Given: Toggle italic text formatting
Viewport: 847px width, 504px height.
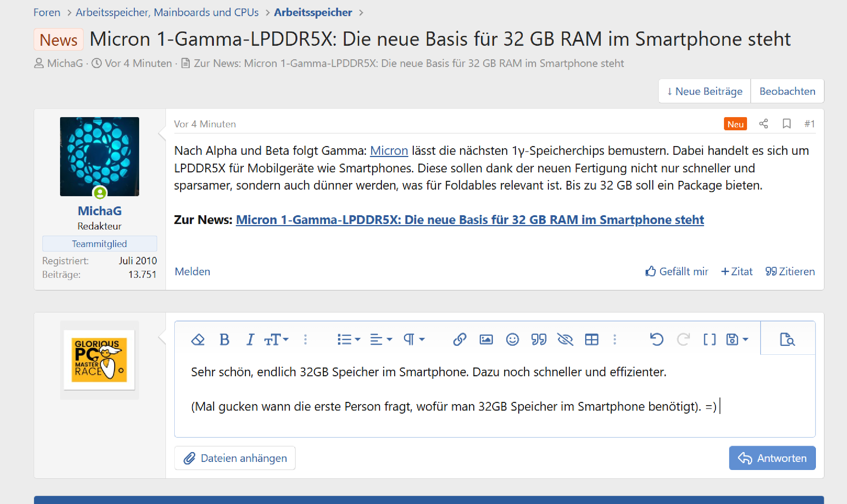Looking at the screenshot, I should pos(250,339).
